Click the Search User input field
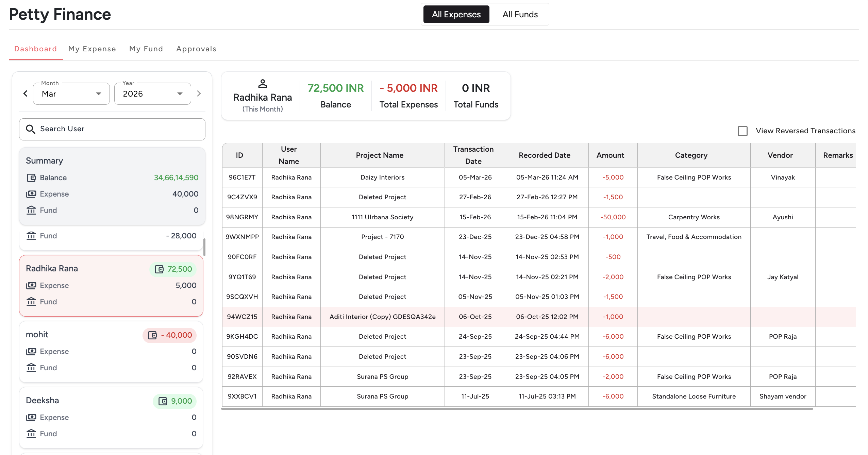 [x=112, y=129]
